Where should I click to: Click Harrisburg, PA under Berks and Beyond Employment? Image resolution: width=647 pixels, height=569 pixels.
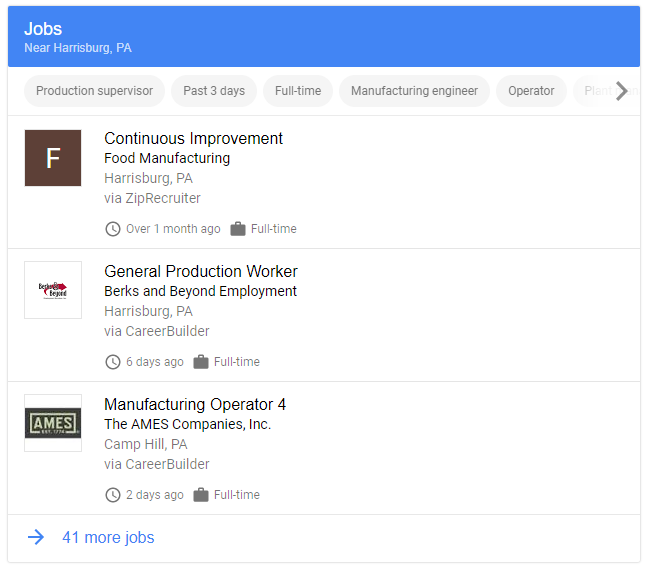[149, 311]
